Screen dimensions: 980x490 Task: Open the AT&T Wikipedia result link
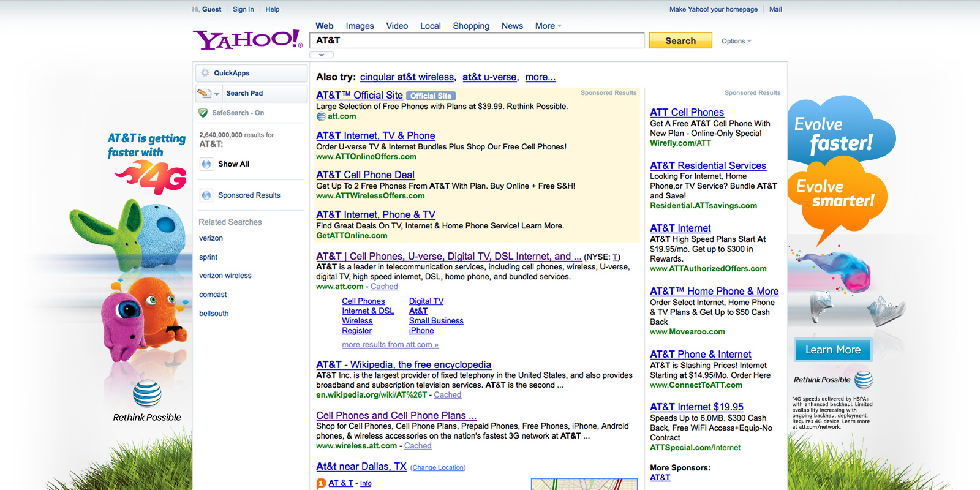(x=403, y=364)
